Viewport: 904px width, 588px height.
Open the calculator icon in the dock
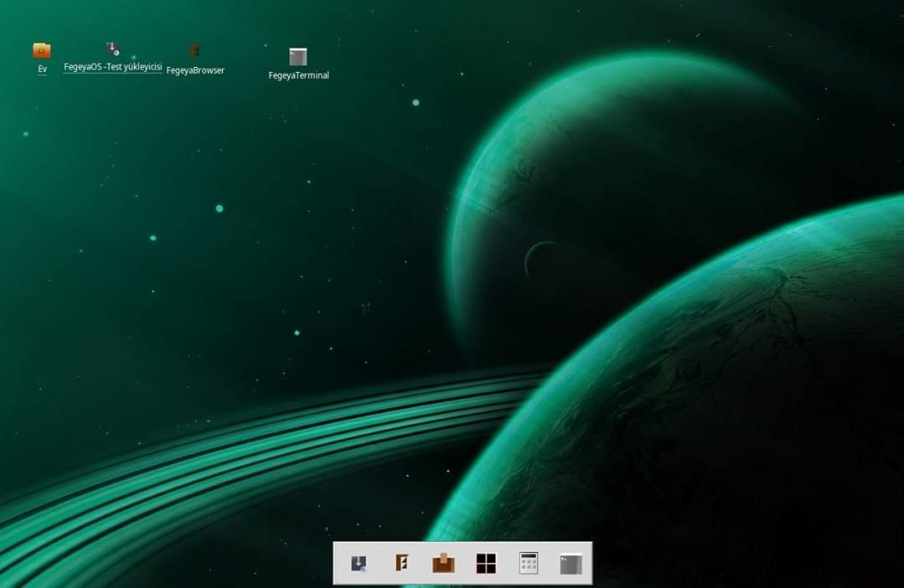coord(529,563)
